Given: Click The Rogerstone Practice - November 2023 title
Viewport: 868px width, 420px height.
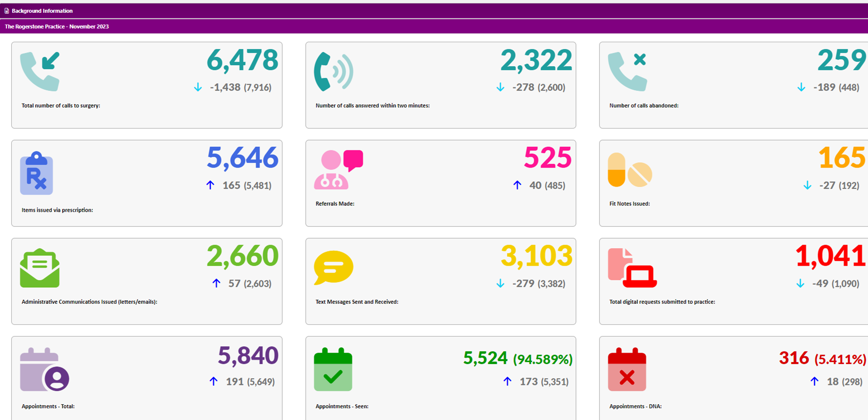Looking at the screenshot, I should click(57, 26).
